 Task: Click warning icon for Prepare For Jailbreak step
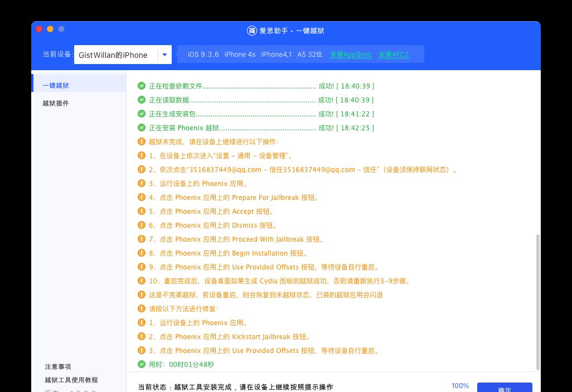click(142, 197)
